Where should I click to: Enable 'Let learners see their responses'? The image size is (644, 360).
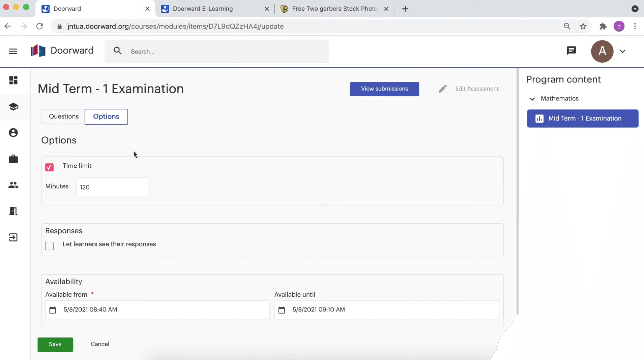coord(49,246)
